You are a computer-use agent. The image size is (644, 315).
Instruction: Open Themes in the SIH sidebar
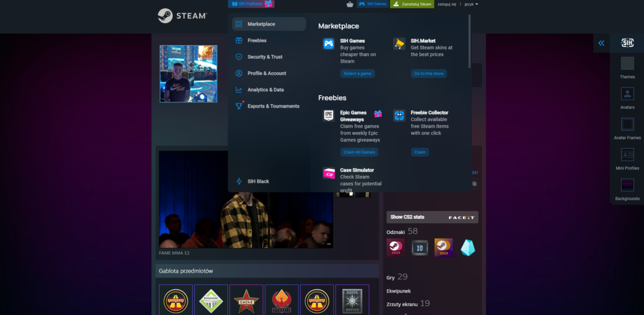tap(627, 68)
